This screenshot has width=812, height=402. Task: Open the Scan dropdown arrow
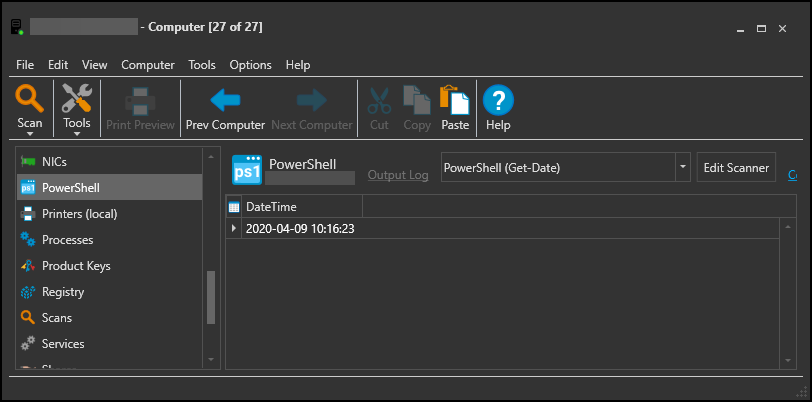click(x=30, y=133)
